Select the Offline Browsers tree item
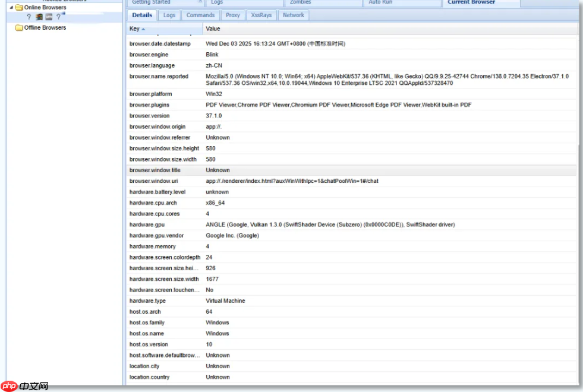 tap(45, 28)
